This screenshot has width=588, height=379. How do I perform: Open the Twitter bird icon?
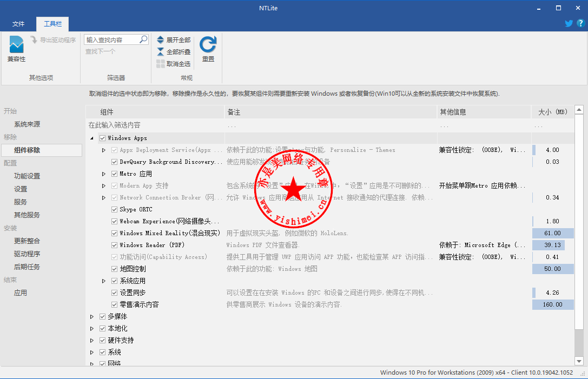(569, 23)
